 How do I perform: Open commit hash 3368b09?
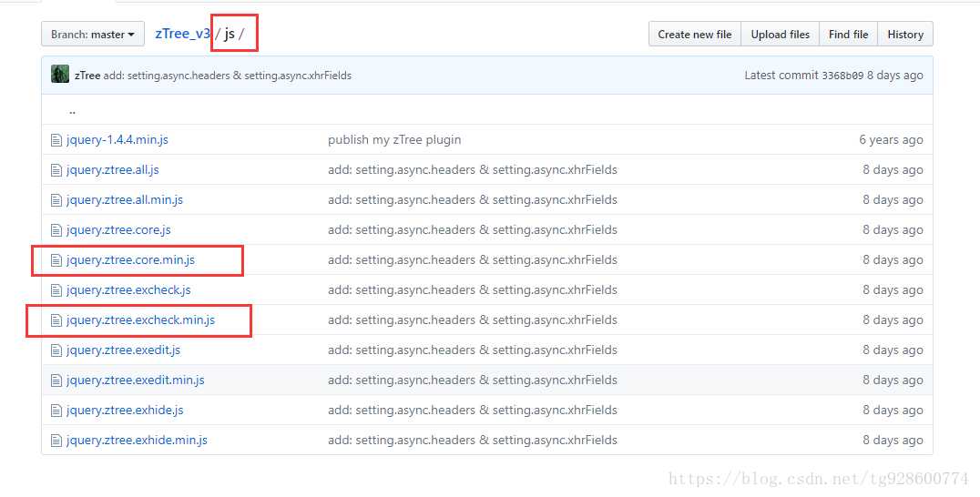(x=842, y=76)
